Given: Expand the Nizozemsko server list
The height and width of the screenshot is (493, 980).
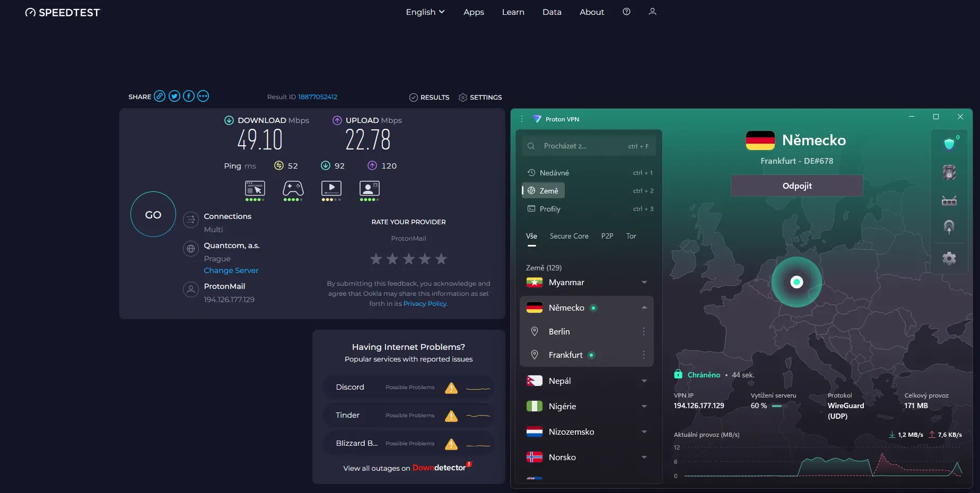Looking at the screenshot, I should 644,432.
